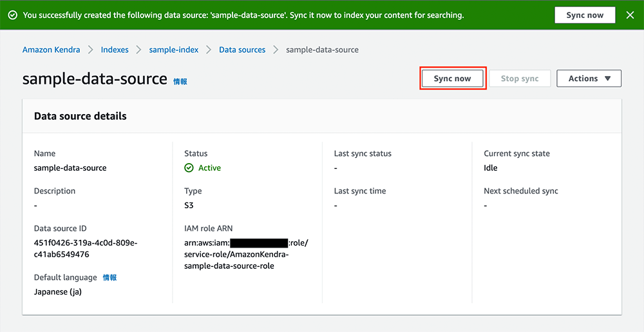Select the Japanese (ja) language value
Screen dimensions: 644x332
[x=58, y=292]
